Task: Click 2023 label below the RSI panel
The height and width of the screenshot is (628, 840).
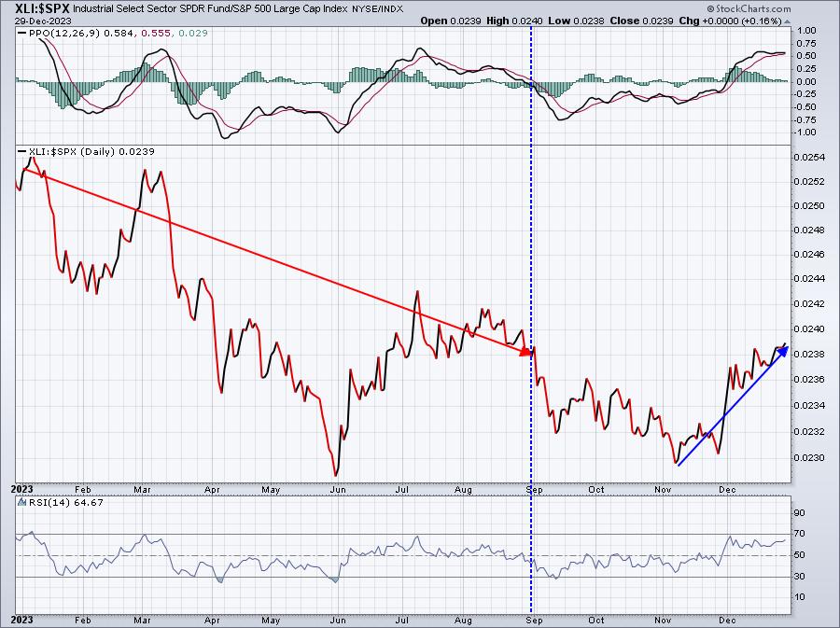Action: pyautogui.click(x=22, y=621)
